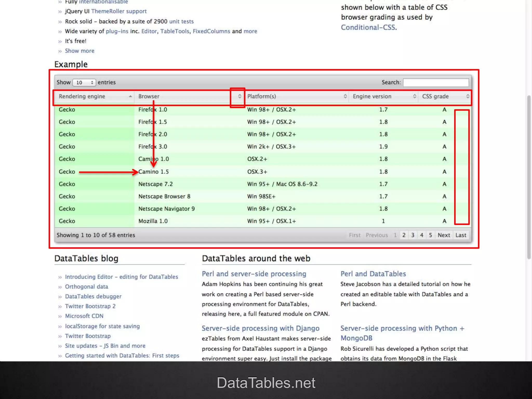Open the Twitter Bootstrap blog post
The image size is (532, 399).
pos(88,336)
